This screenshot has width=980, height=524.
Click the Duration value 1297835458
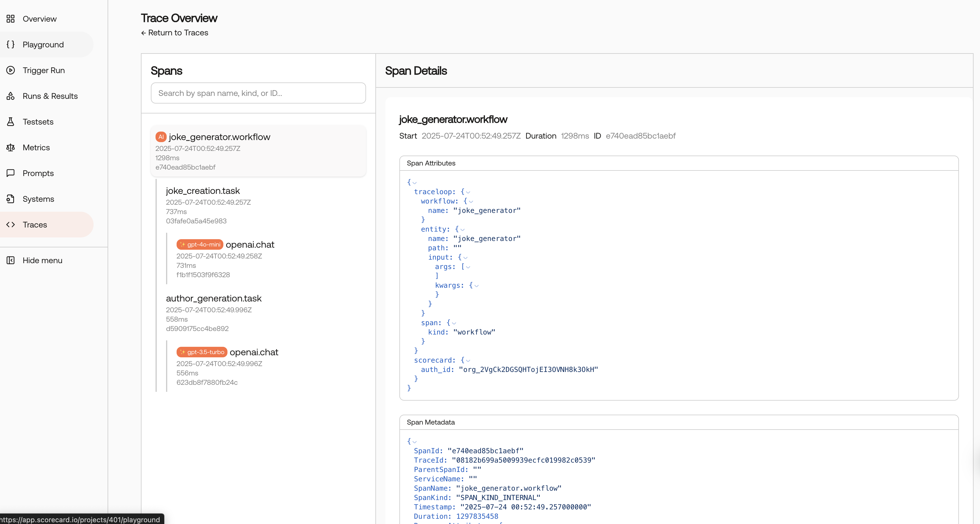pyautogui.click(x=477, y=516)
